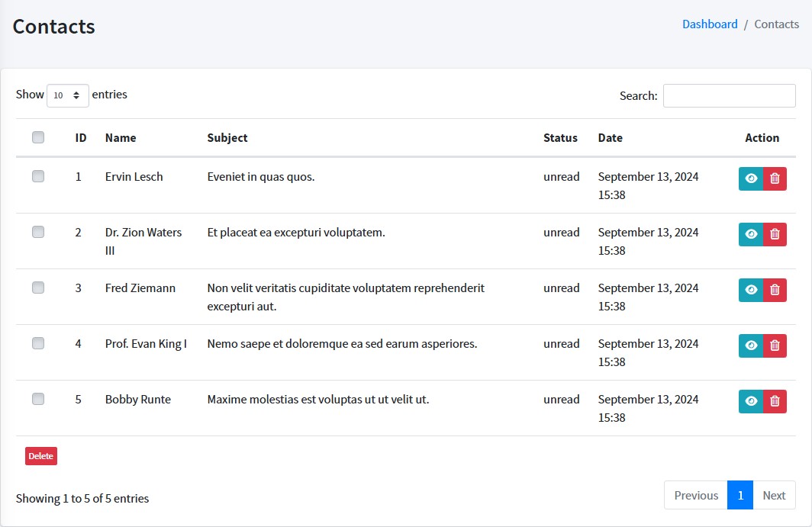Select the checkbox for Dr. Zion Waters III
The width and height of the screenshot is (812, 527).
pyautogui.click(x=38, y=232)
